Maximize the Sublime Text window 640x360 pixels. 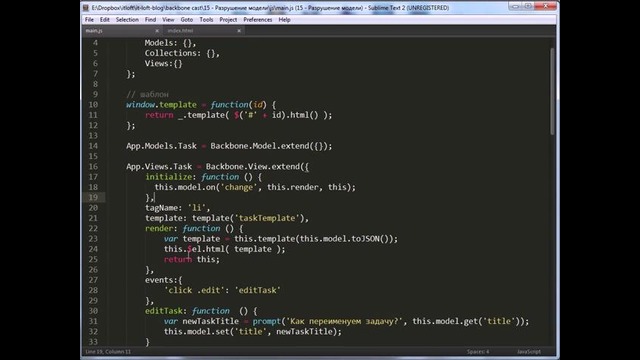[x=528, y=6]
